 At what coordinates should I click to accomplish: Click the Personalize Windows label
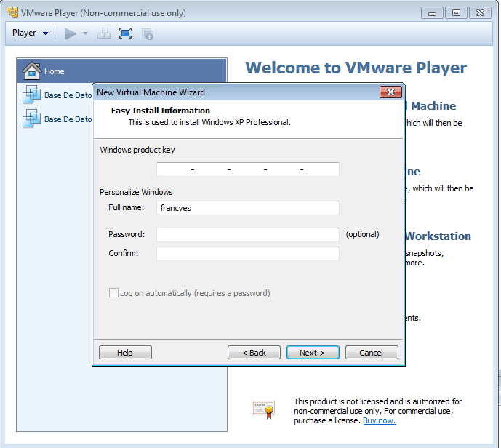pos(136,192)
